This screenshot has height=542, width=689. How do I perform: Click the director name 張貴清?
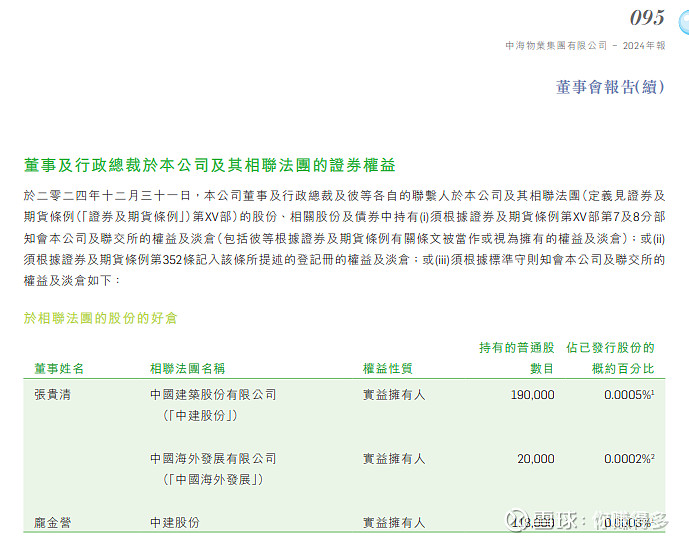[x=53, y=394]
